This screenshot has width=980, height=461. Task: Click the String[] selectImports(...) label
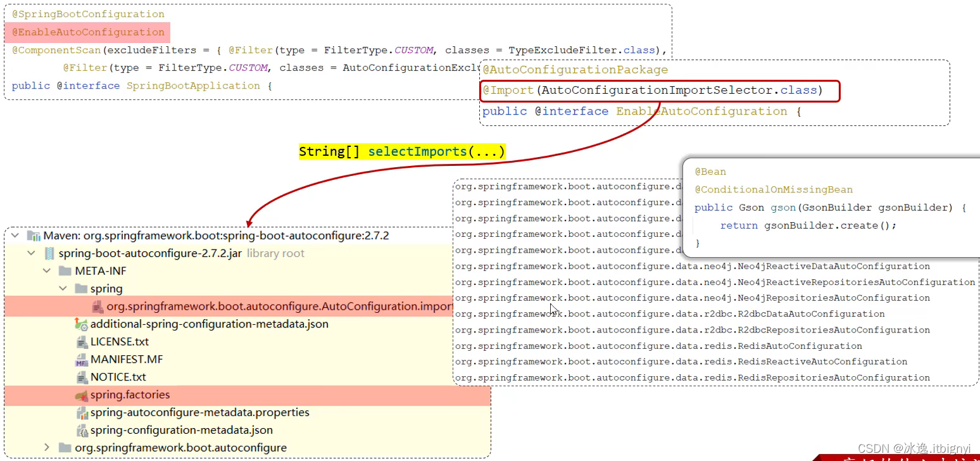click(402, 152)
